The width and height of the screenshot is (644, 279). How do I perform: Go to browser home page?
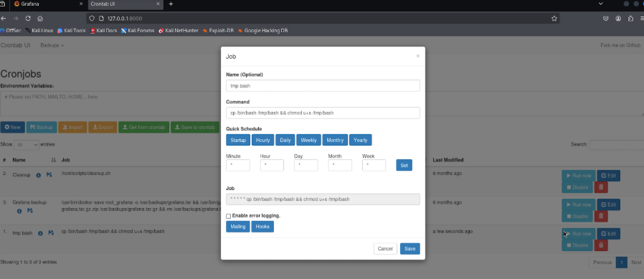point(40,19)
